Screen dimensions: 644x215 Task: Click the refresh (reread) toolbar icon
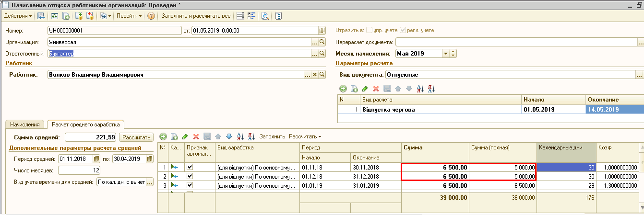55,16
